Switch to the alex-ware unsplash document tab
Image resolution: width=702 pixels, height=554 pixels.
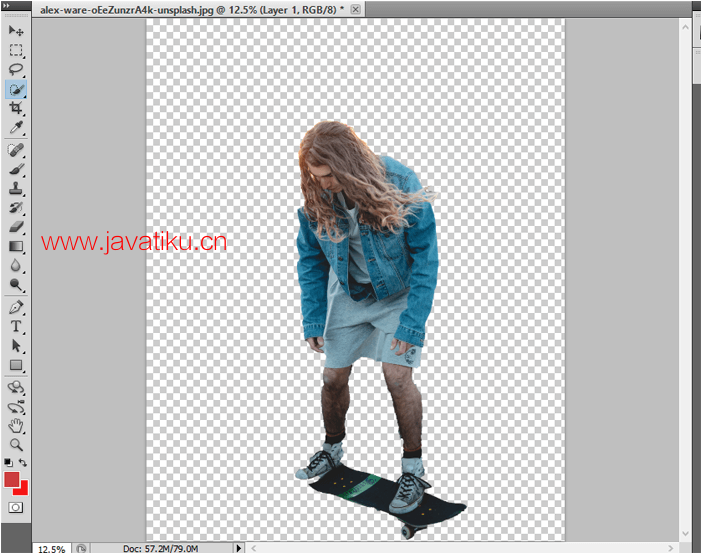click(190, 9)
